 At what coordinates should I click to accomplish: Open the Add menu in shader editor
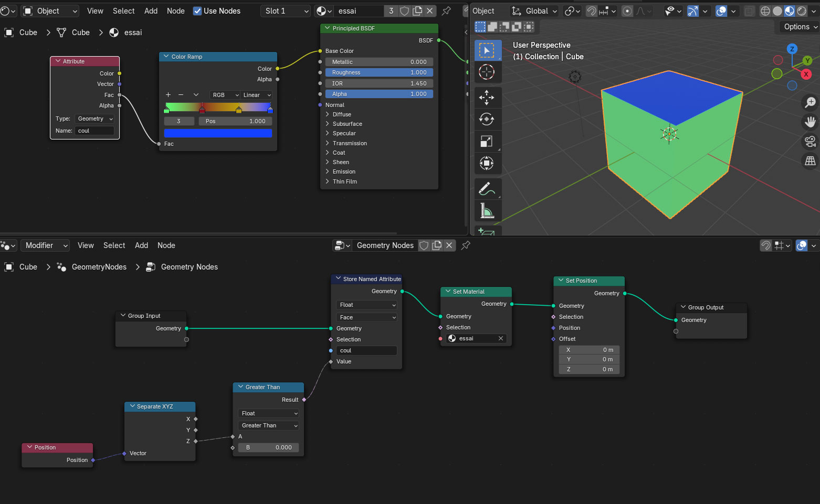(x=151, y=11)
